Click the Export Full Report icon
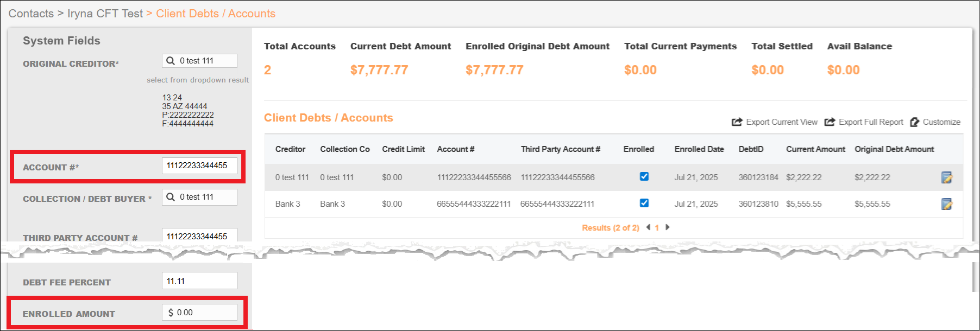 click(830, 122)
